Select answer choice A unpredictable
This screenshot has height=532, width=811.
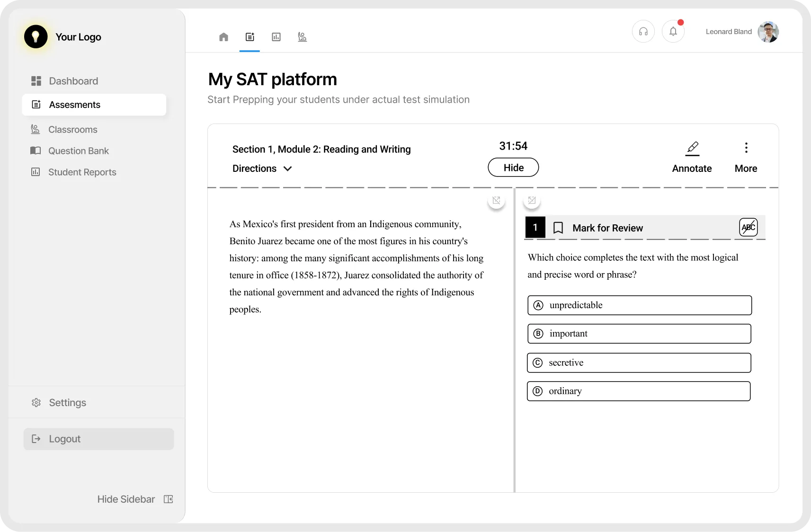[640, 305]
